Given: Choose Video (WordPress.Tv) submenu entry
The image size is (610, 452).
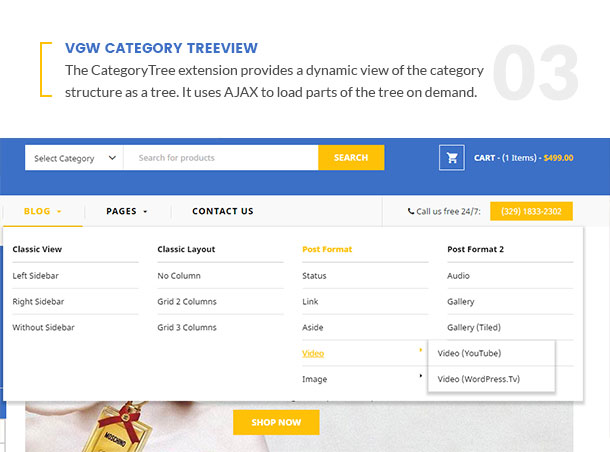Looking at the screenshot, I should 479,379.
